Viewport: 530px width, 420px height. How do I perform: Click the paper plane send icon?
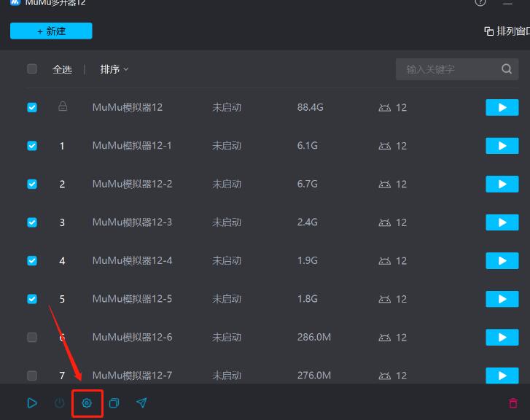click(142, 402)
